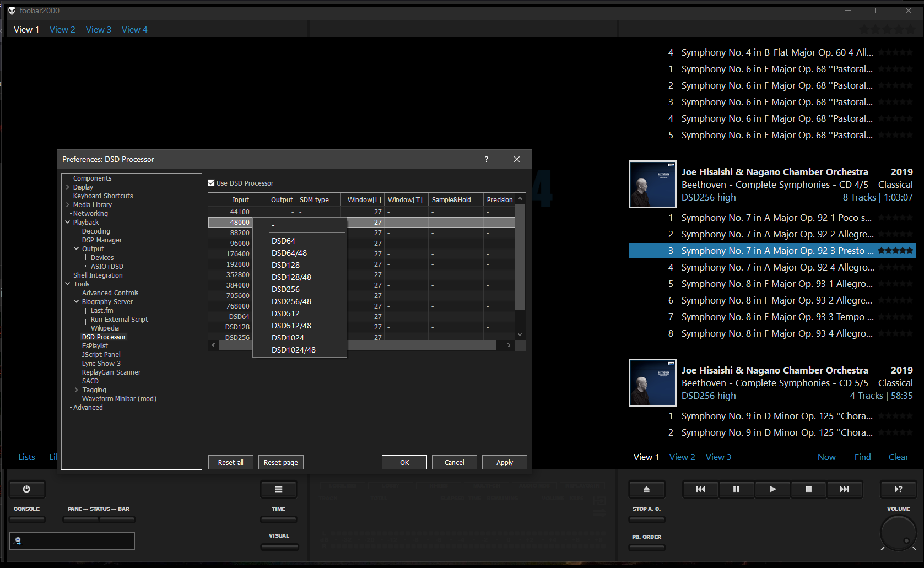924x568 pixels.
Task: Click the eject Stop A. C. button
Action: [x=646, y=489]
